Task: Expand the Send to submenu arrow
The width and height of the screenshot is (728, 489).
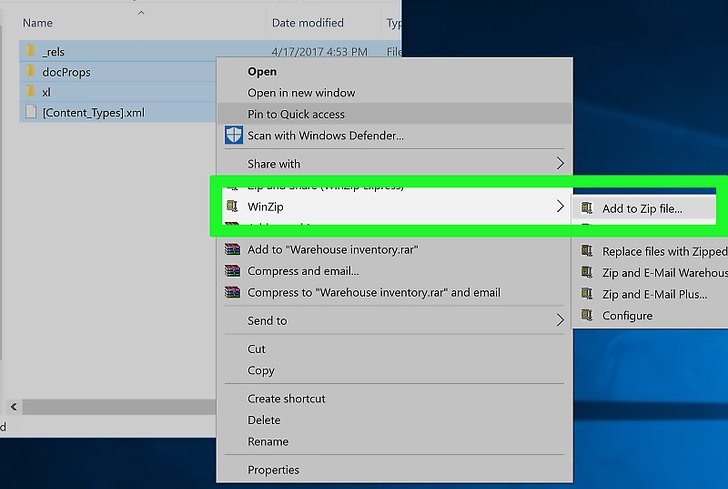Action: pyautogui.click(x=560, y=320)
